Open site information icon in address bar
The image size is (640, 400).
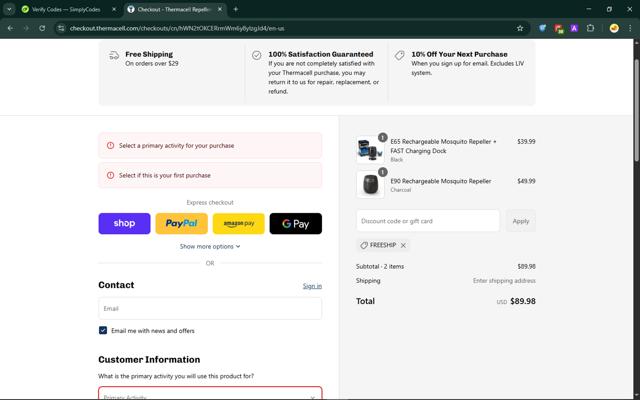(x=61, y=28)
